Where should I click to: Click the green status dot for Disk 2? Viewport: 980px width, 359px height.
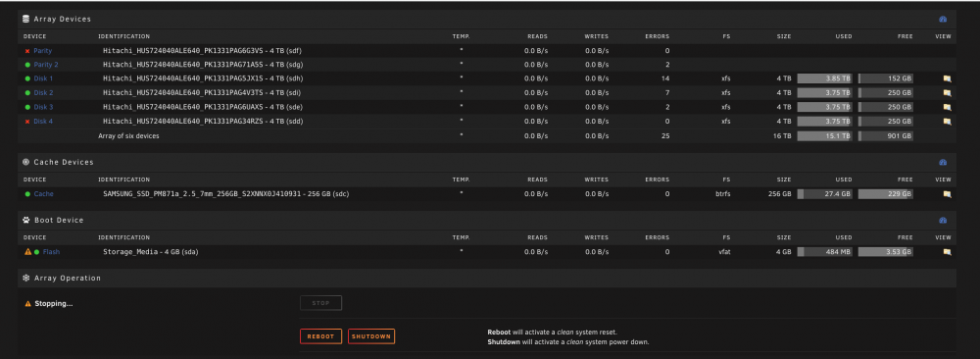tap(26, 92)
